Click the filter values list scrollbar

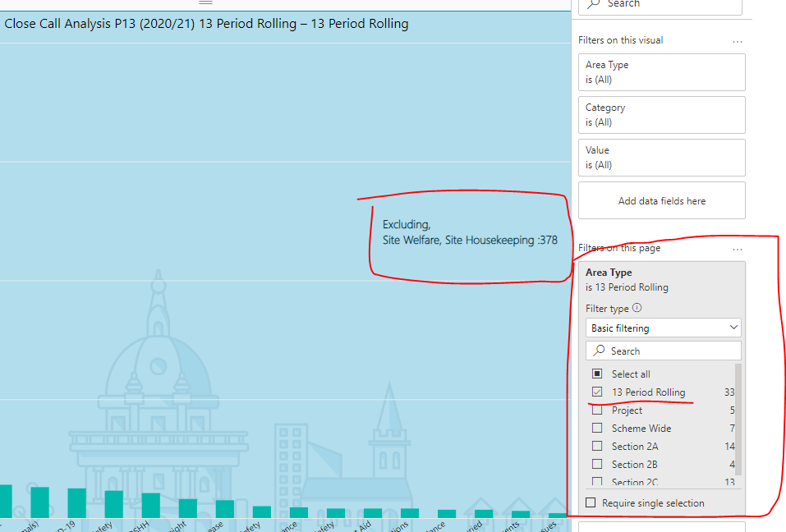tap(738, 420)
